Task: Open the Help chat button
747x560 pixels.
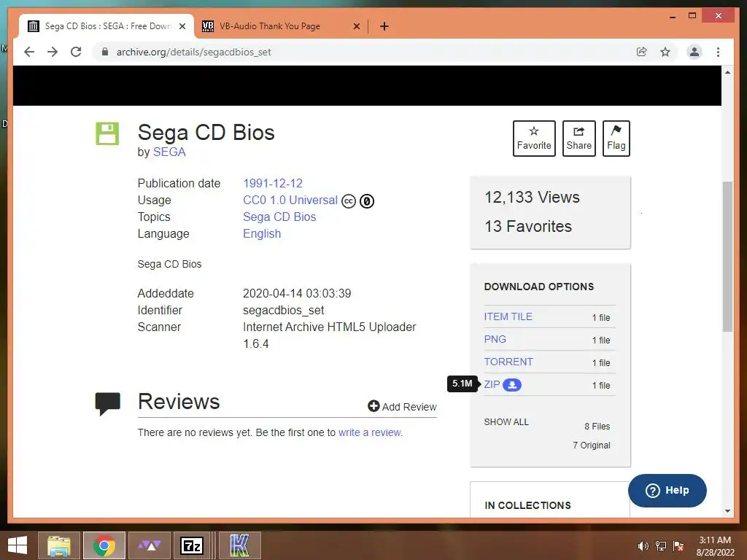Action: (x=667, y=491)
